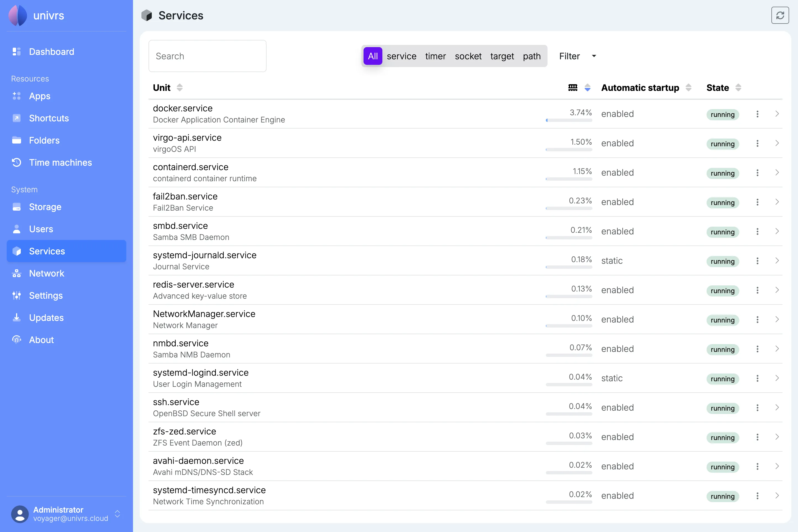This screenshot has width=798, height=532.
Task: Click the refresh services icon
Action: pos(780,15)
